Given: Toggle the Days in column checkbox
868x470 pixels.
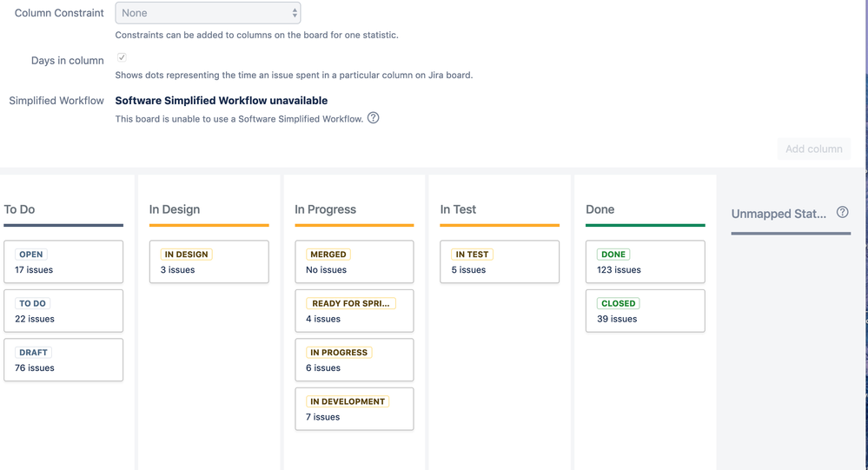Looking at the screenshot, I should 122,57.
